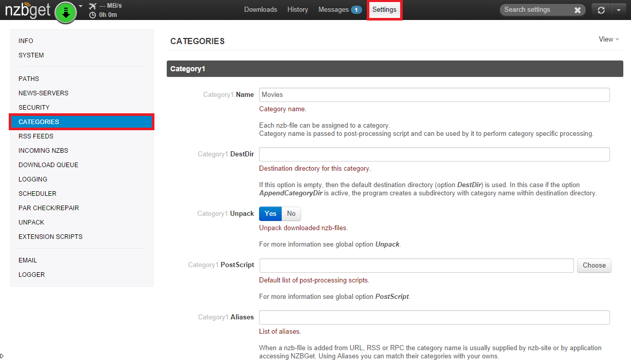631x364 pixels.
Task: Open NEWS-SERVERS settings section
Action: click(x=44, y=93)
